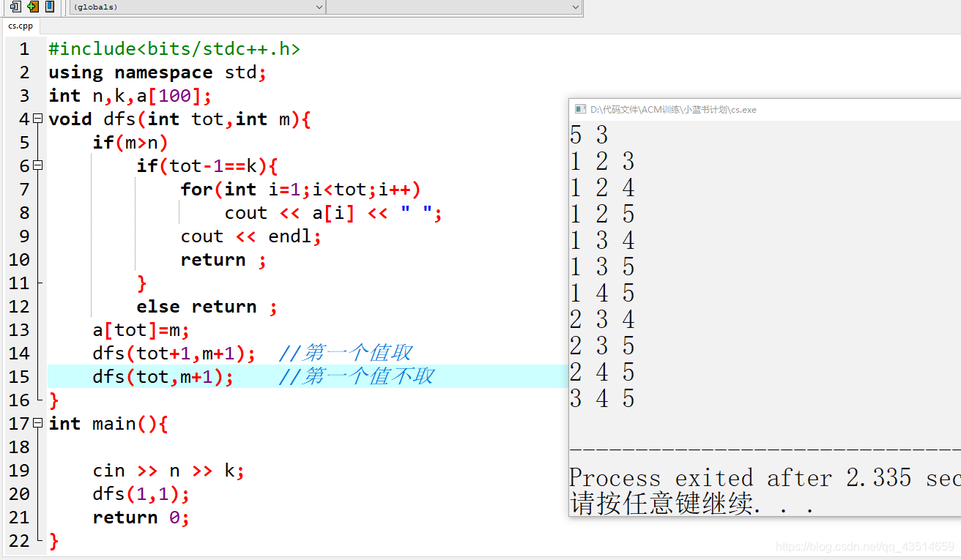Click the 'a[tot]=m;' assignment line

141,330
